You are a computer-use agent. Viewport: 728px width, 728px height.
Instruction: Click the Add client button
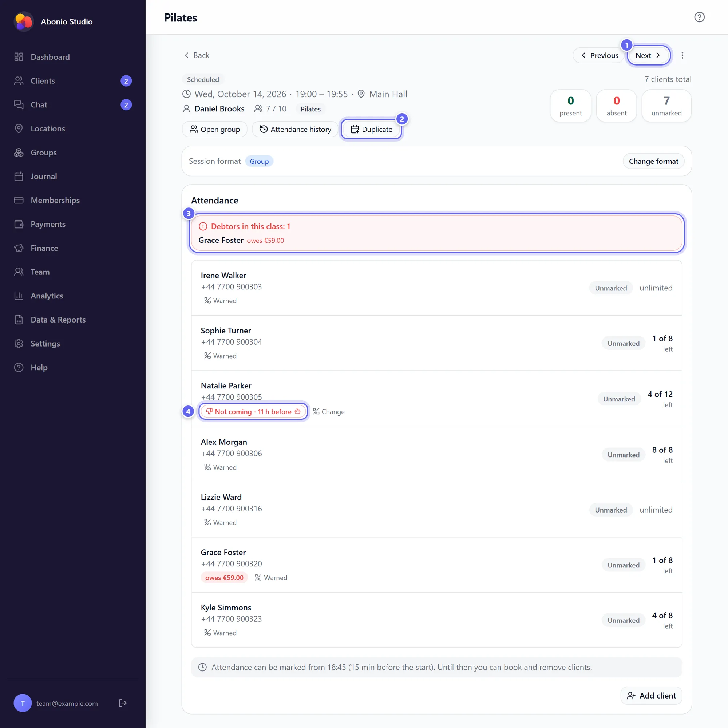(x=651, y=696)
